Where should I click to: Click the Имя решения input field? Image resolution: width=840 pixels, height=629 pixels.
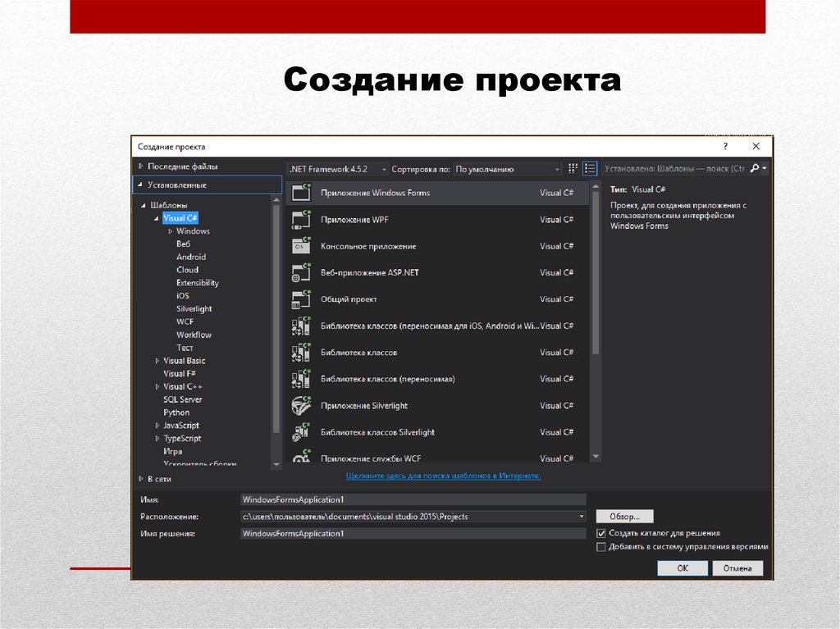pyautogui.click(x=413, y=533)
